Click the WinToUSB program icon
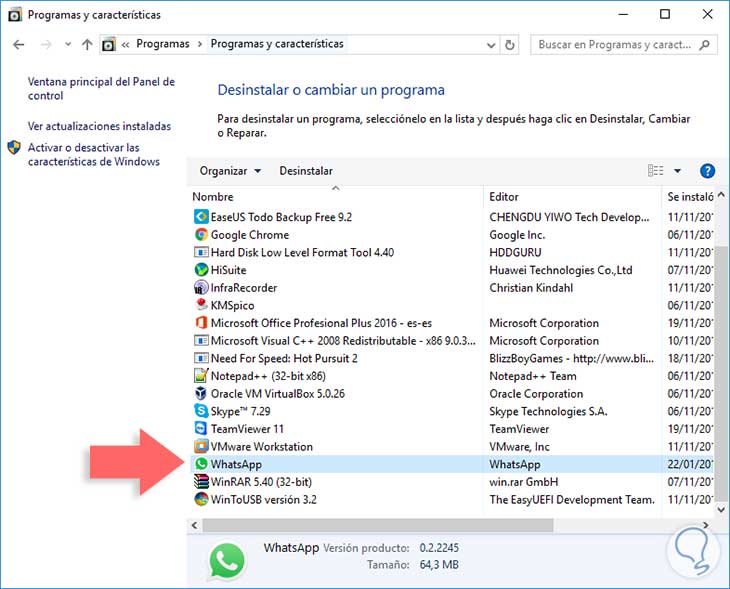 [201, 499]
